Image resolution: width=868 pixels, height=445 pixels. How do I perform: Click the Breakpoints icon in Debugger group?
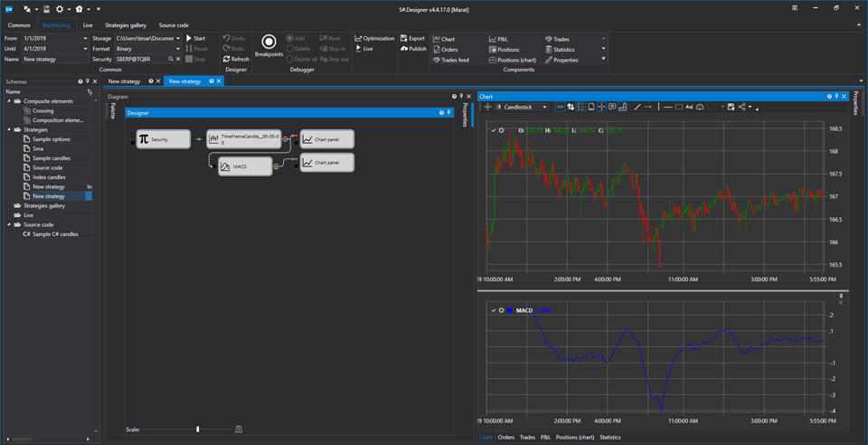(x=269, y=43)
